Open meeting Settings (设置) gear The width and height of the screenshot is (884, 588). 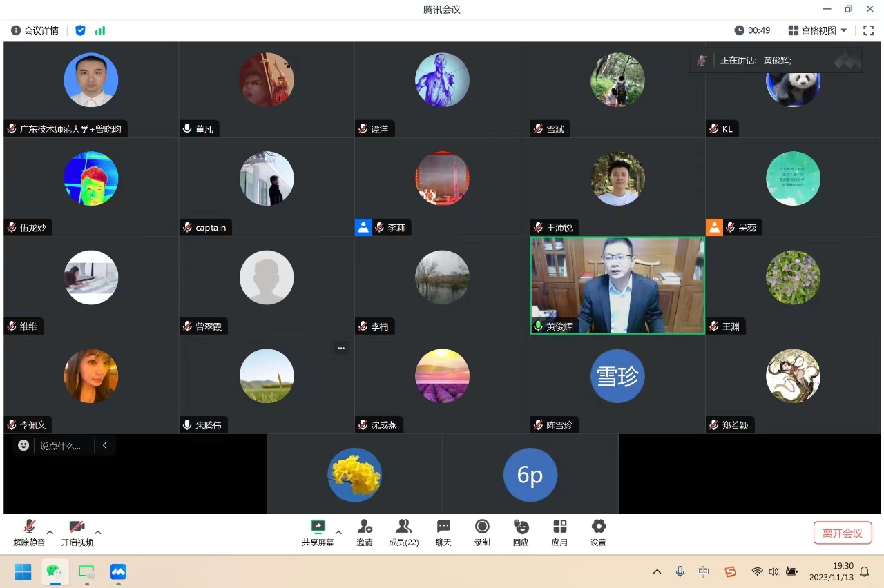[598, 527]
